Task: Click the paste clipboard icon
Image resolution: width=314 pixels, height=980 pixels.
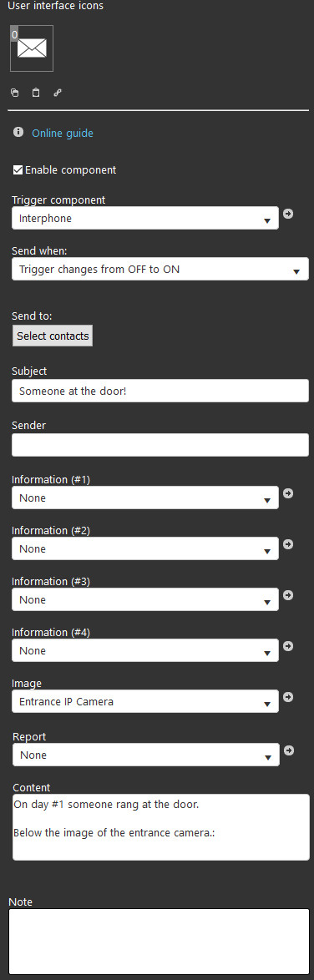Action: 36,93
